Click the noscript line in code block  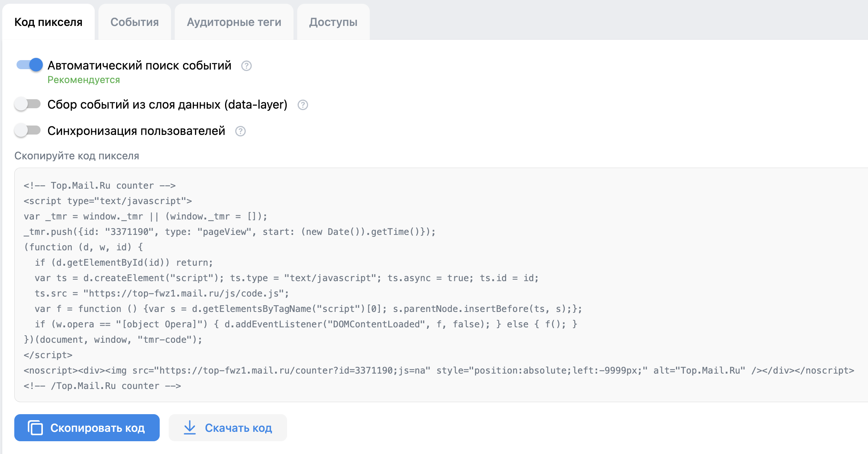click(x=439, y=371)
